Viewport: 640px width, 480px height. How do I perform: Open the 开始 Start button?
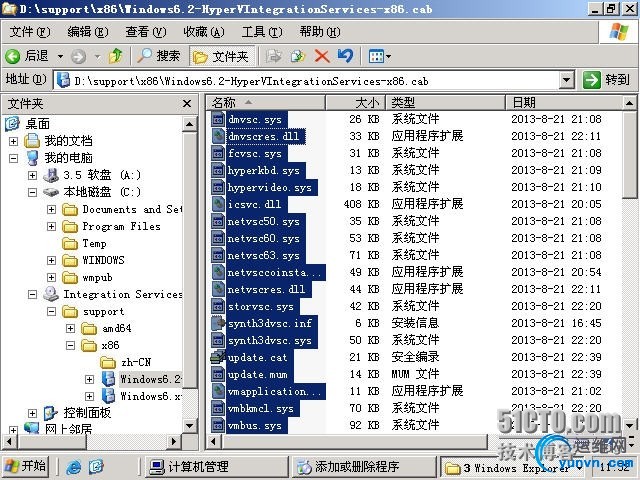pyautogui.click(x=25, y=466)
